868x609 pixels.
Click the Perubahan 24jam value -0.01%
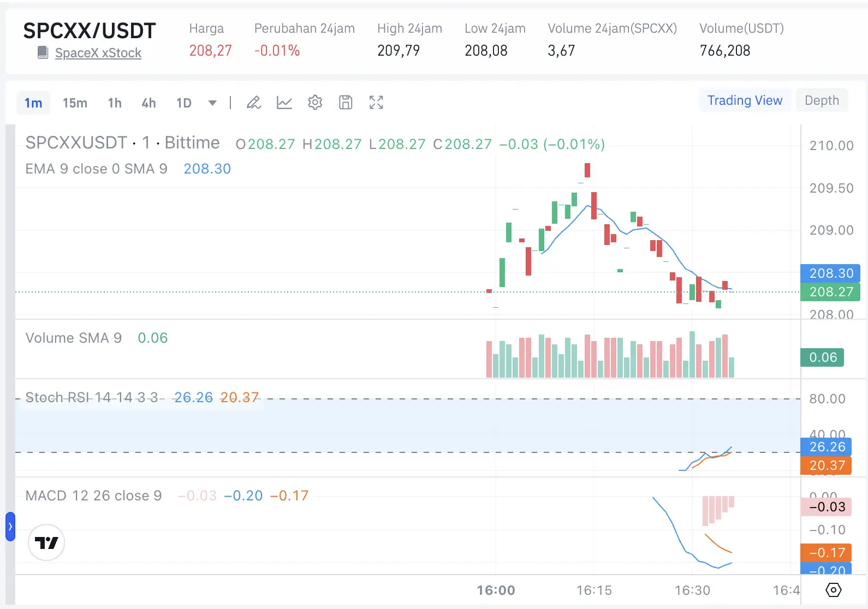coord(277,51)
